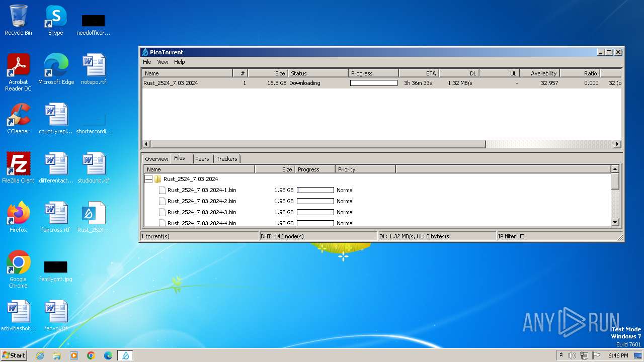Launch Firefox desktop shortcut
The height and width of the screenshot is (362, 644).
tap(18, 217)
